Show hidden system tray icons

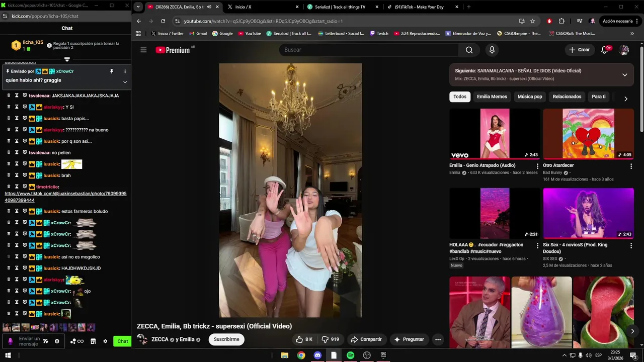click(x=564, y=355)
